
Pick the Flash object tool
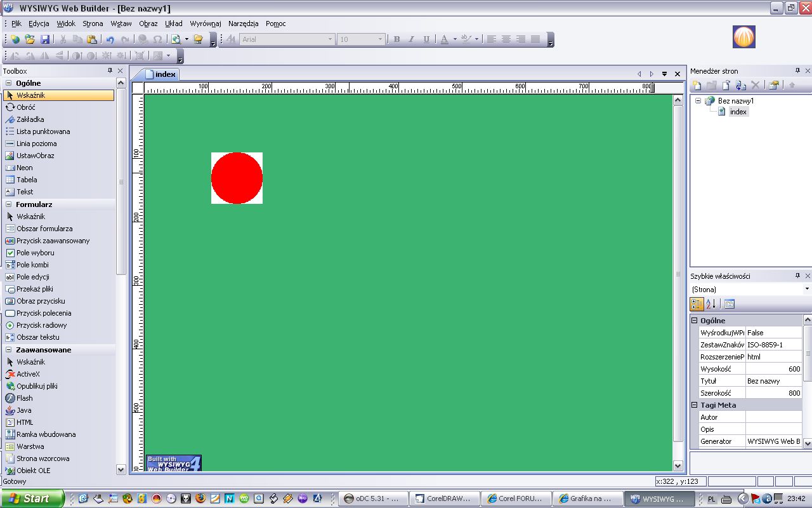[x=25, y=398]
